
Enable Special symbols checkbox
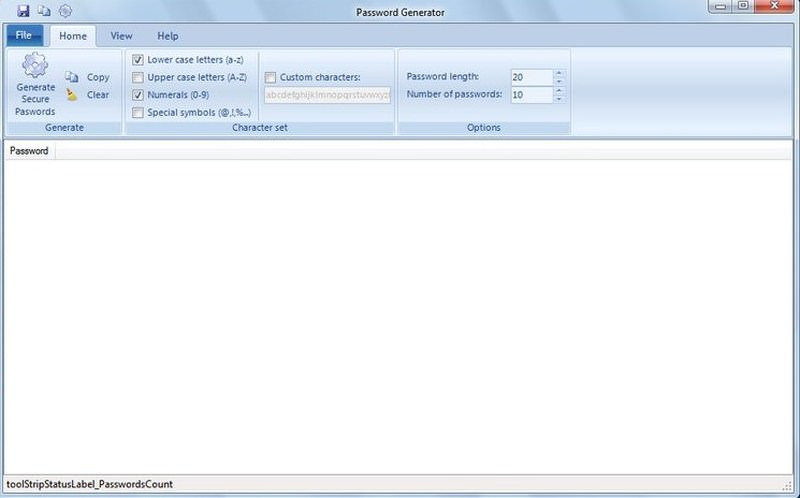click(138, 113)
